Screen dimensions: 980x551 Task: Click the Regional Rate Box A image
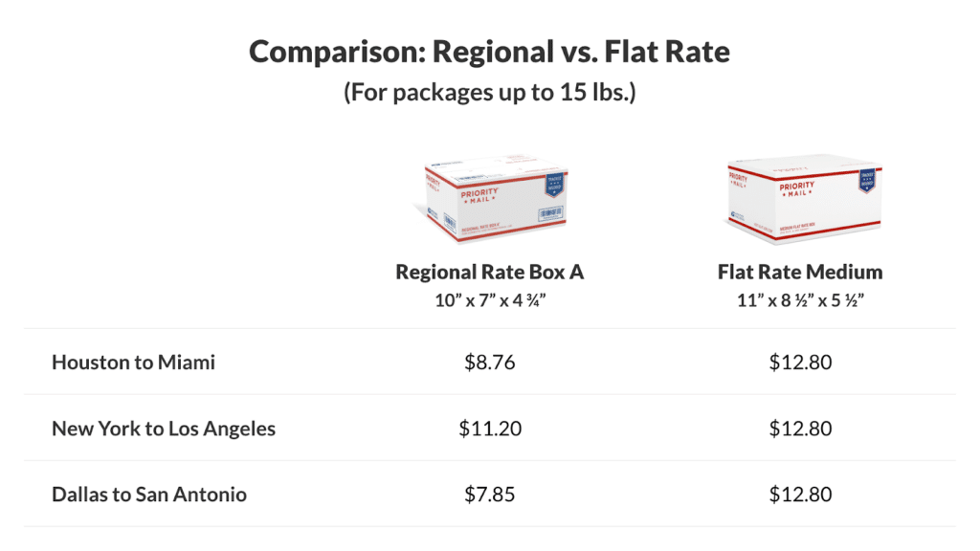click(x=490, y=198)
